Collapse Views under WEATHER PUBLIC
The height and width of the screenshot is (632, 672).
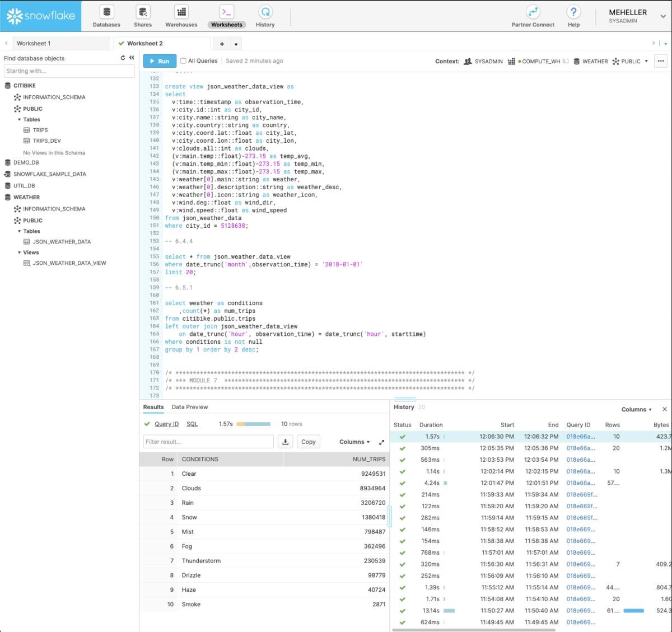20,252
